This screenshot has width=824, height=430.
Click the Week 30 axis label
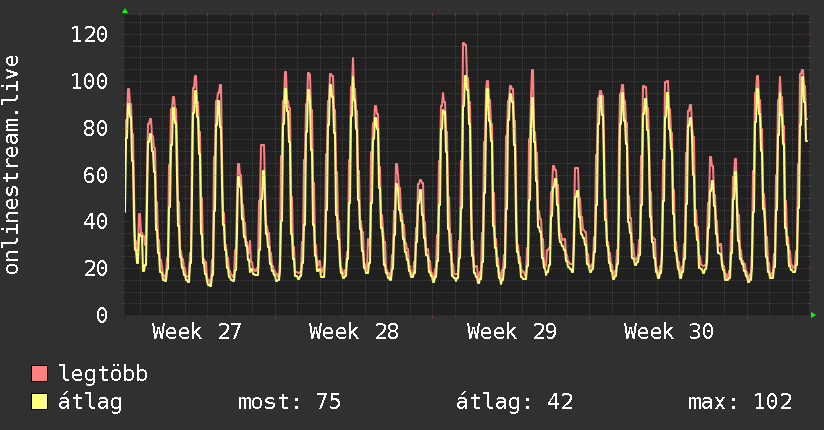[668, 332]
